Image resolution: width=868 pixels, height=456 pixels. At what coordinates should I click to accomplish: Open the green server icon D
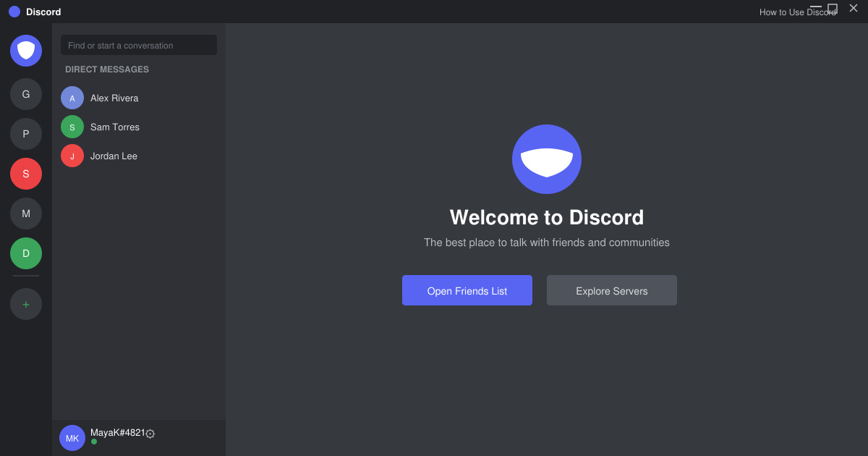(x=26, y=253)
